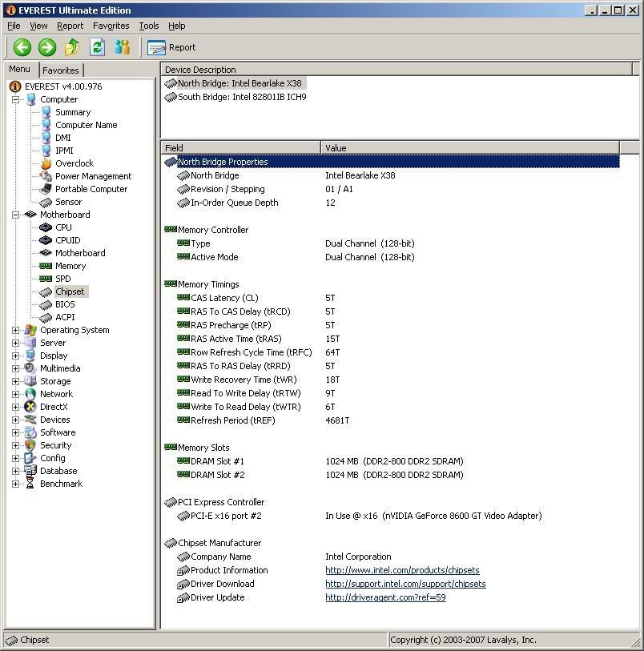Collapse the Computer tree node
The height and width of the screenshot is (651, 644).
click(x=15, y=99)
